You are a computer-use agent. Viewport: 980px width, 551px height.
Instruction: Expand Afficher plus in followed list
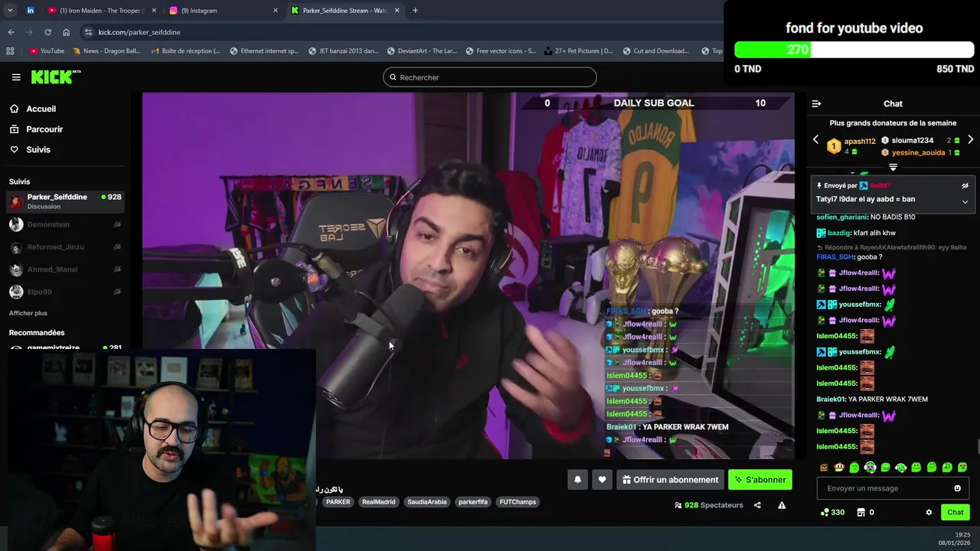[x=28, y=313]
